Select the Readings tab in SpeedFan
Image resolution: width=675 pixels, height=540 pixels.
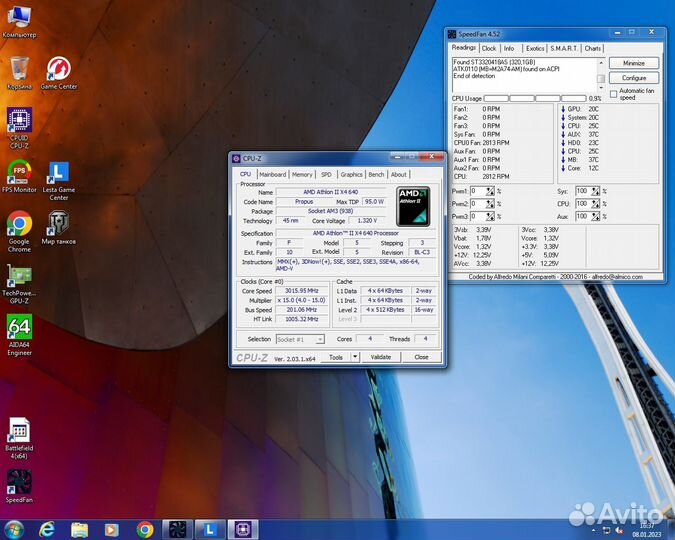[464, 47]
